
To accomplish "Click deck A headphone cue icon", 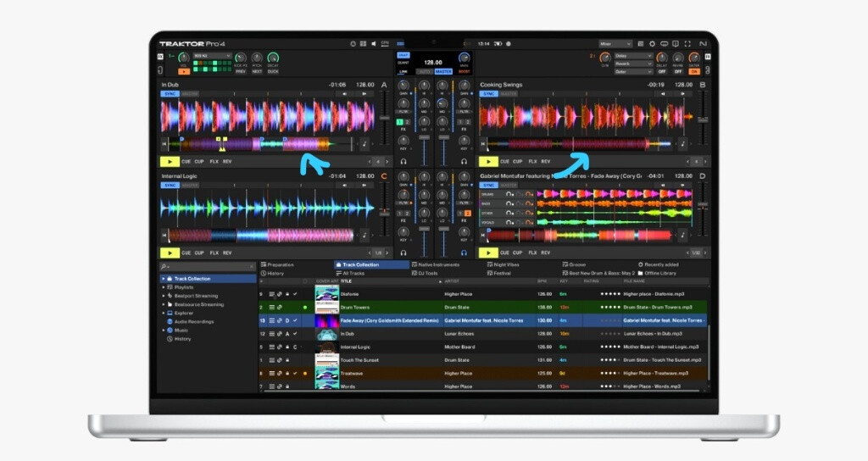I will tap(403, 162).
